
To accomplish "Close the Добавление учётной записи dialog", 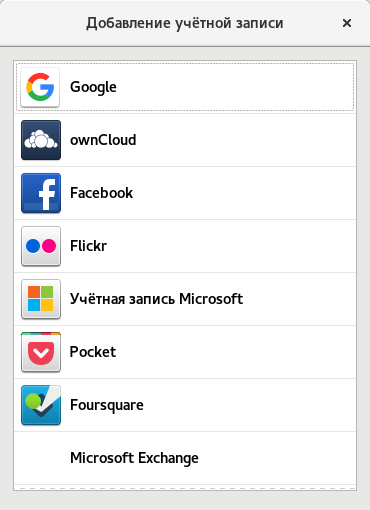I will tap(347, 23).
